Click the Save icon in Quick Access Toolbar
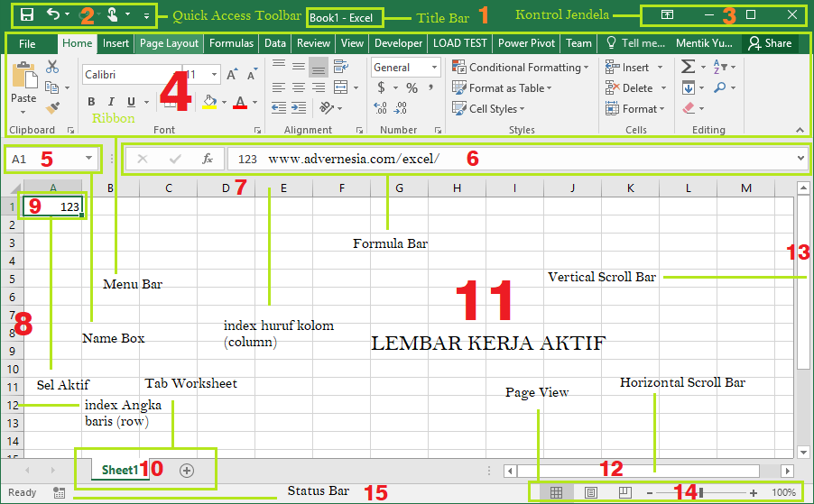This screenshot has width=814, height=504. (x=27, y=14)
